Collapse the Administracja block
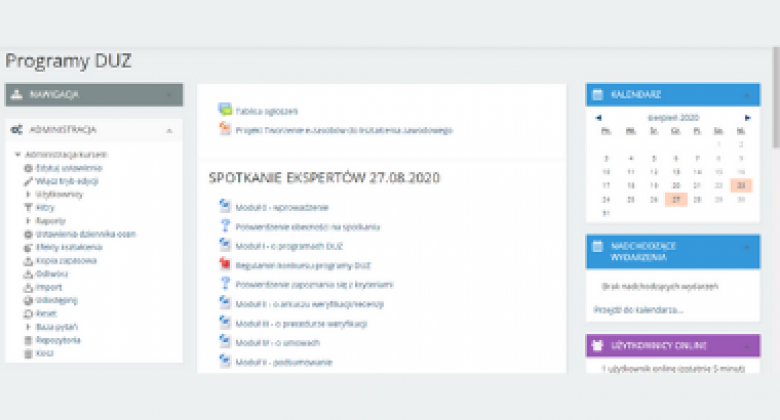The height and width of the screenshot is (420, 780). (x=168, y=130)
